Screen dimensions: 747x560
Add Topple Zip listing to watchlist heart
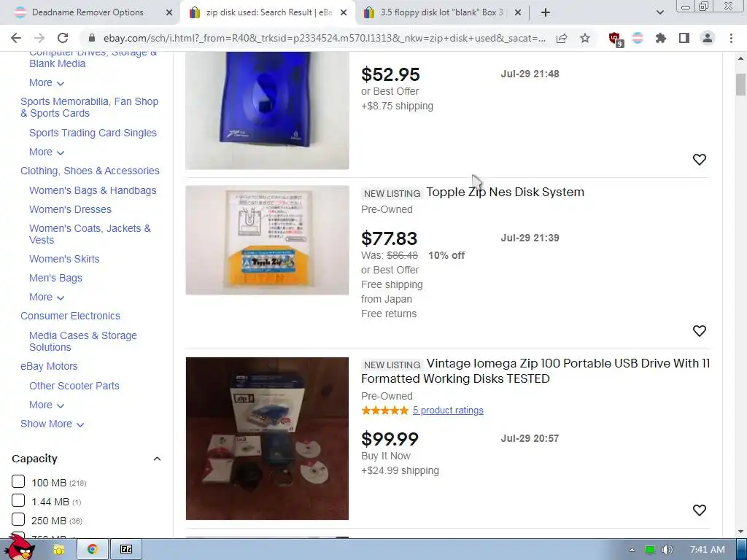click(x=699, y=330)
